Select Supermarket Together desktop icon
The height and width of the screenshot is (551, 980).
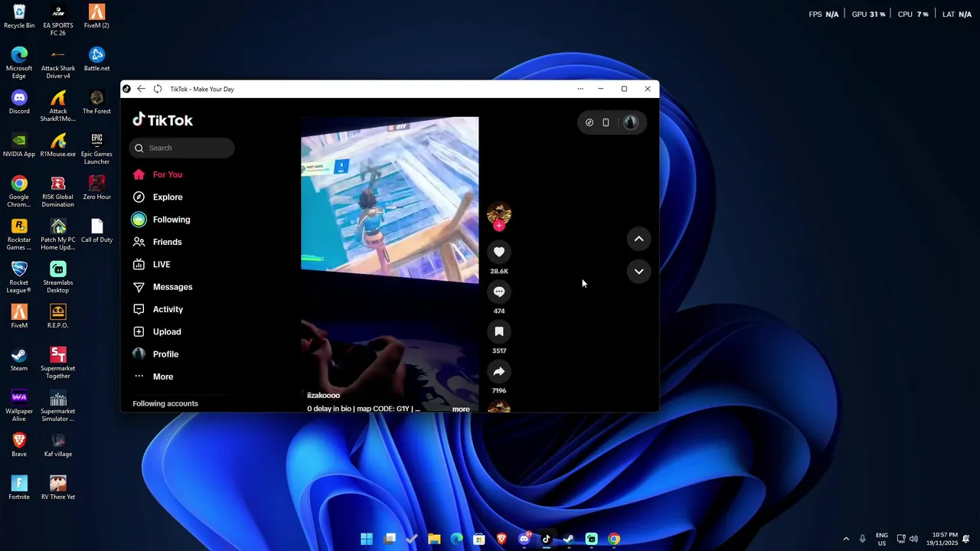pos(58,363)
